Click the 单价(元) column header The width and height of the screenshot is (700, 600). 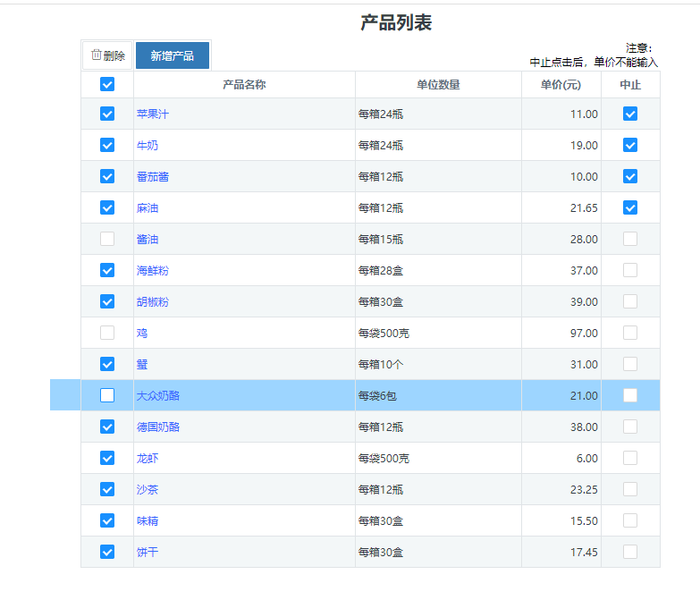561,85
